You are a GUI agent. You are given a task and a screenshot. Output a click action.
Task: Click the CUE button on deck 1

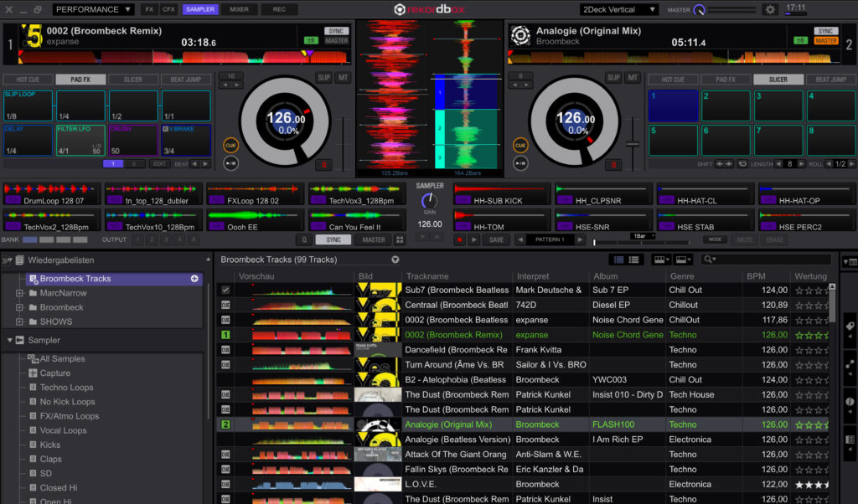pyautogui.click(x=231, y=145)
